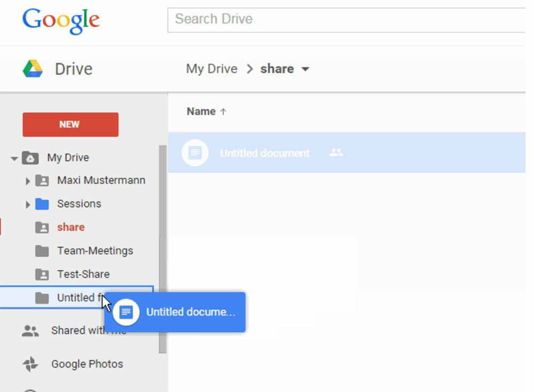Click the dragged Untitled docume... chip

(x=175, y=312)
